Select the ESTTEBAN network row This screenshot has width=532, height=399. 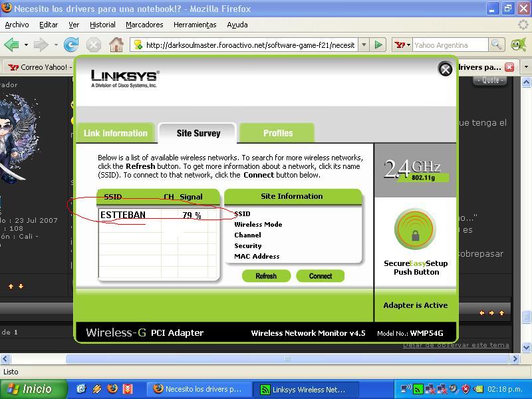(158, 215)
